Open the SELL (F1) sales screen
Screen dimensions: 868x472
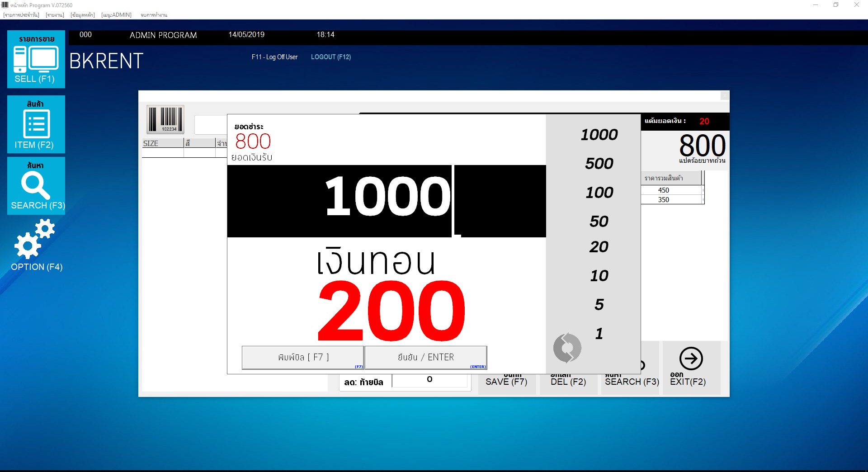[36, 59]
